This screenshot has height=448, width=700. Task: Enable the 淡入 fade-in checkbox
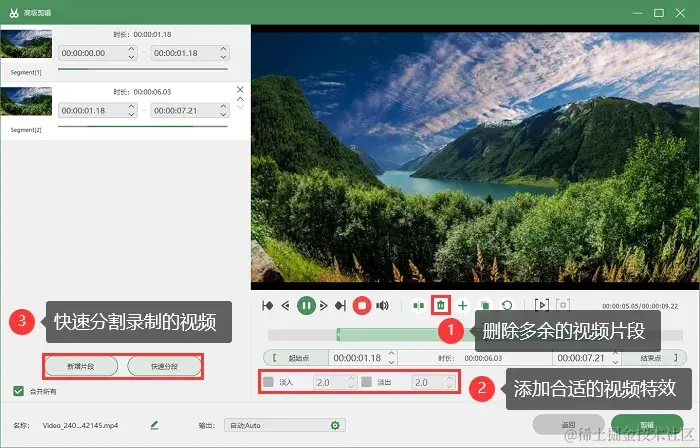tap(268, 382)
